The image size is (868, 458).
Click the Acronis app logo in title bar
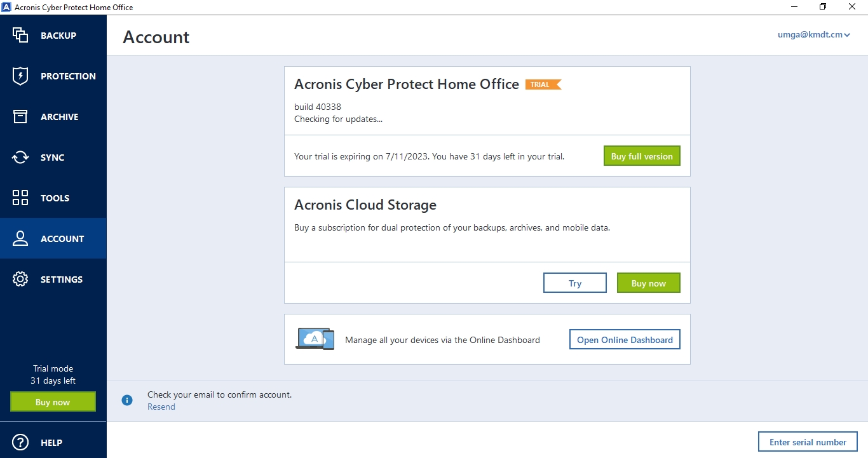(6, 7)
